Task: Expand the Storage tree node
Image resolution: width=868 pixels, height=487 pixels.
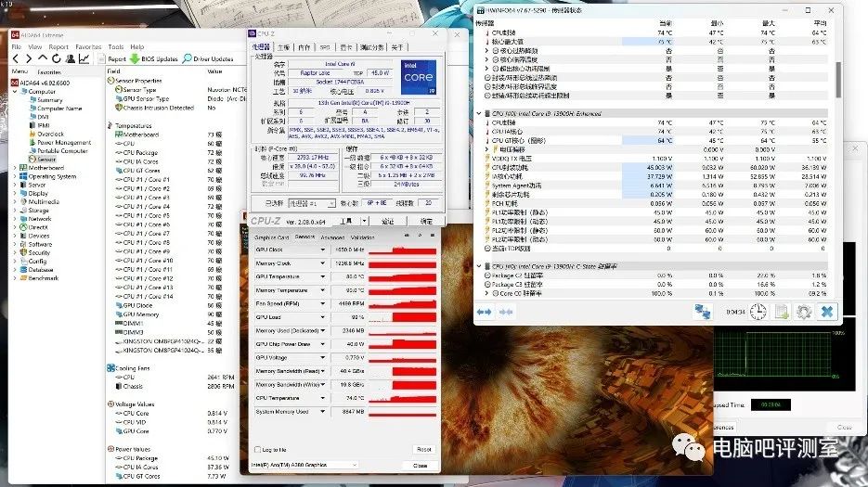Action: 15,211
